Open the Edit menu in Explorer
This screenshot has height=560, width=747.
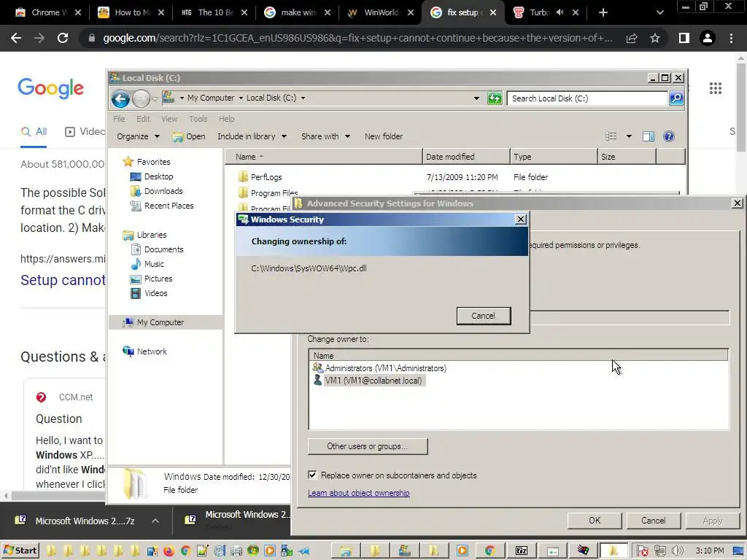(x=143, y=119)
